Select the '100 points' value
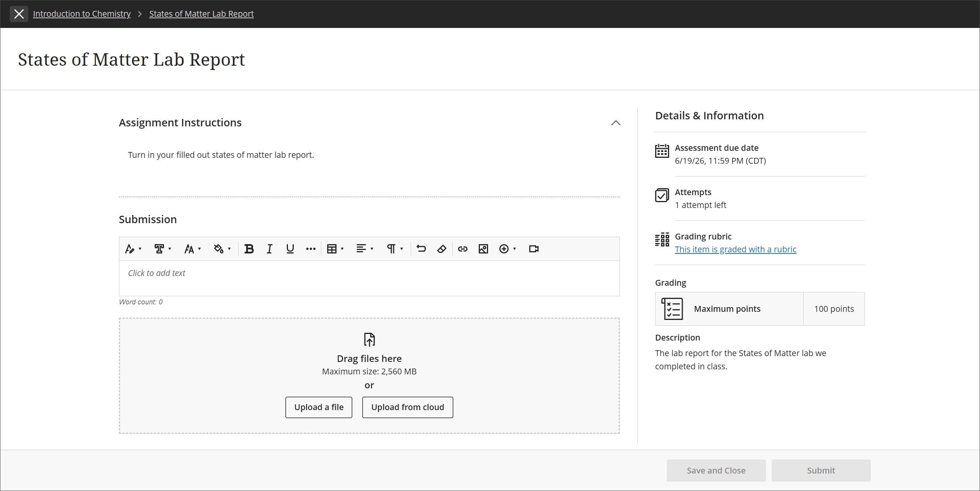The height and width of the screenshot is (491, 980). click(834, 309)
